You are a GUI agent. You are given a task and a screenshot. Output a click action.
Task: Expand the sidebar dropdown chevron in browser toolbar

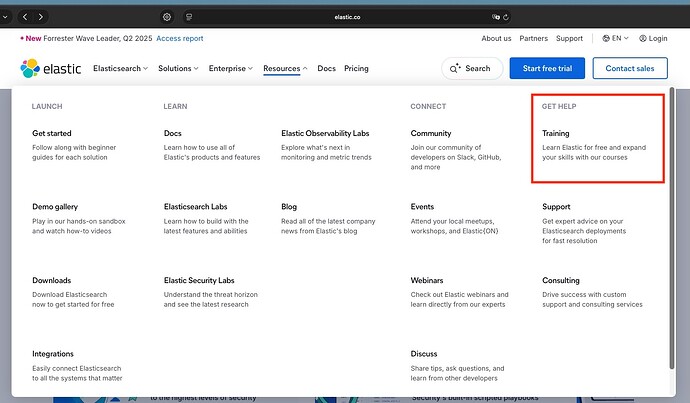click(5, 17)
